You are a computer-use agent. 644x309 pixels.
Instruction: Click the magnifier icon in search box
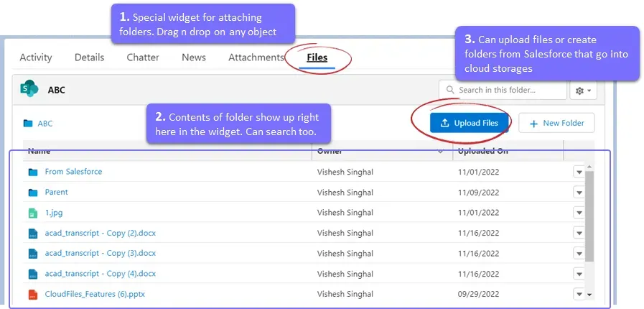tap(451, 90)
